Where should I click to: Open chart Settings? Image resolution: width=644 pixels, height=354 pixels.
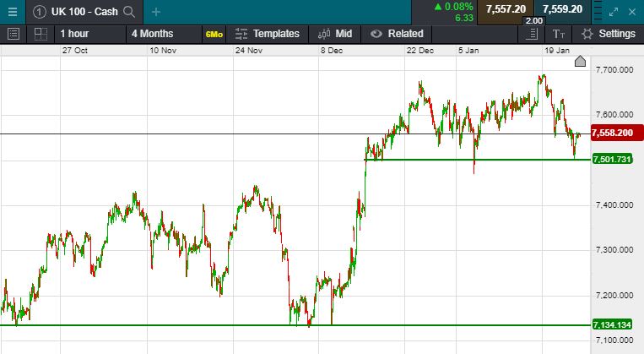pos(609,34)
